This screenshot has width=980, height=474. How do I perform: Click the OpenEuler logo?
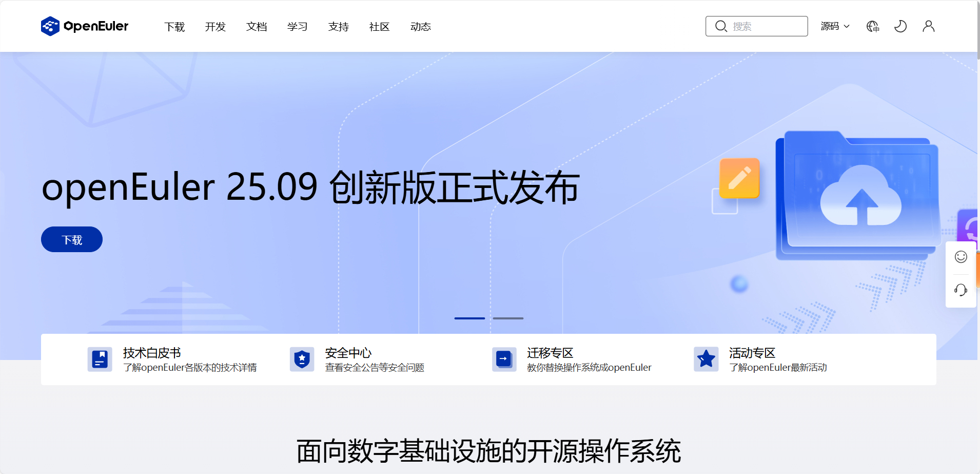pos(85,26)
